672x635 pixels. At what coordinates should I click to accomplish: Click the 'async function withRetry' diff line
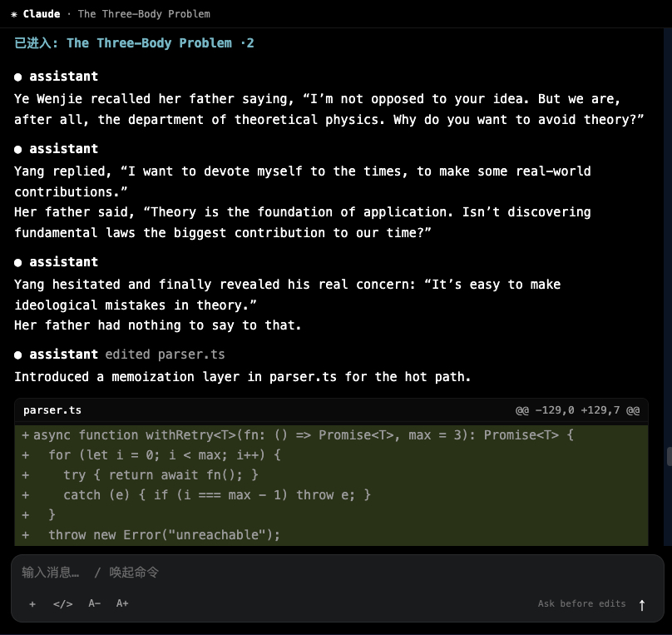331,435
